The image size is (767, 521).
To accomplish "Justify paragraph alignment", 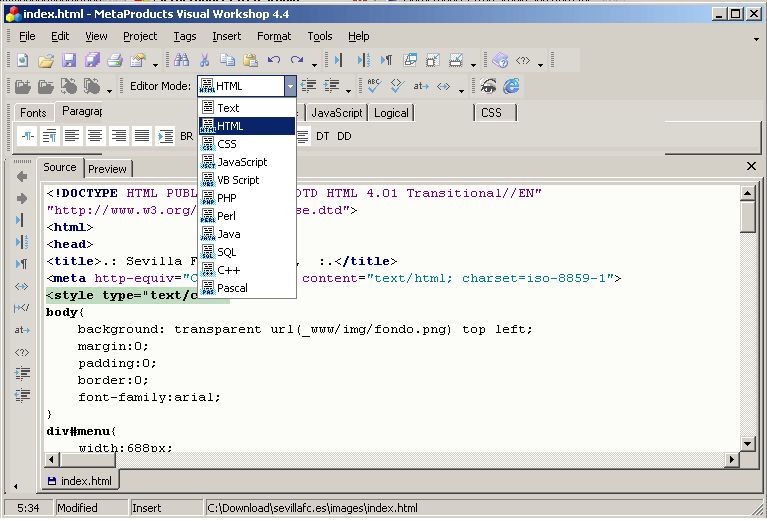I will pos(142,136).
